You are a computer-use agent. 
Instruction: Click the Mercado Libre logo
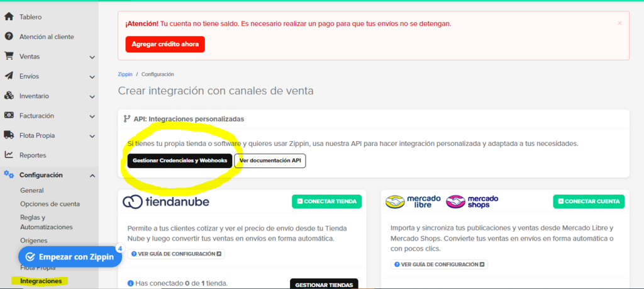(x=413, y=201)
